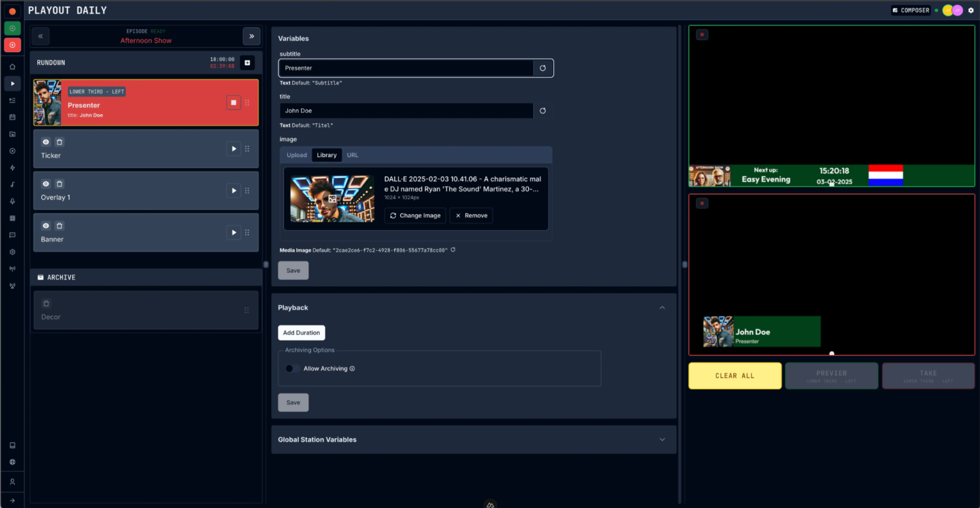Toggle visibility of the Banner item

pos(46,226)
